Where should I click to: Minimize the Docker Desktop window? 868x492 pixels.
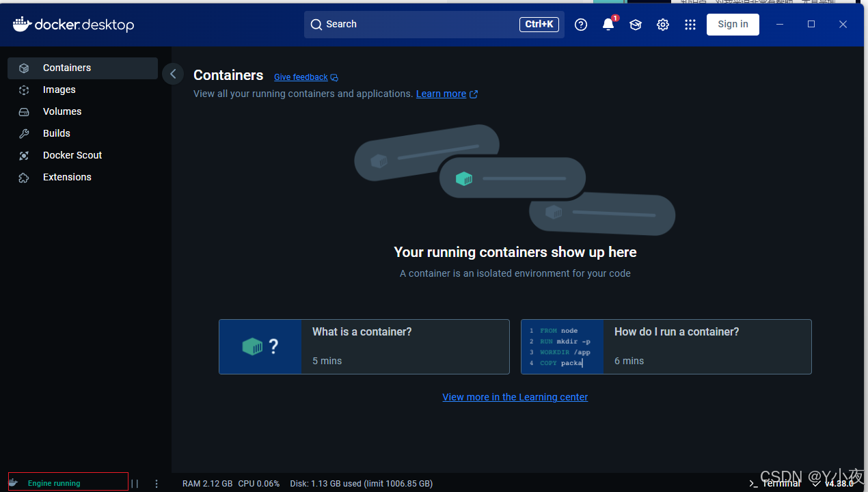781,24
